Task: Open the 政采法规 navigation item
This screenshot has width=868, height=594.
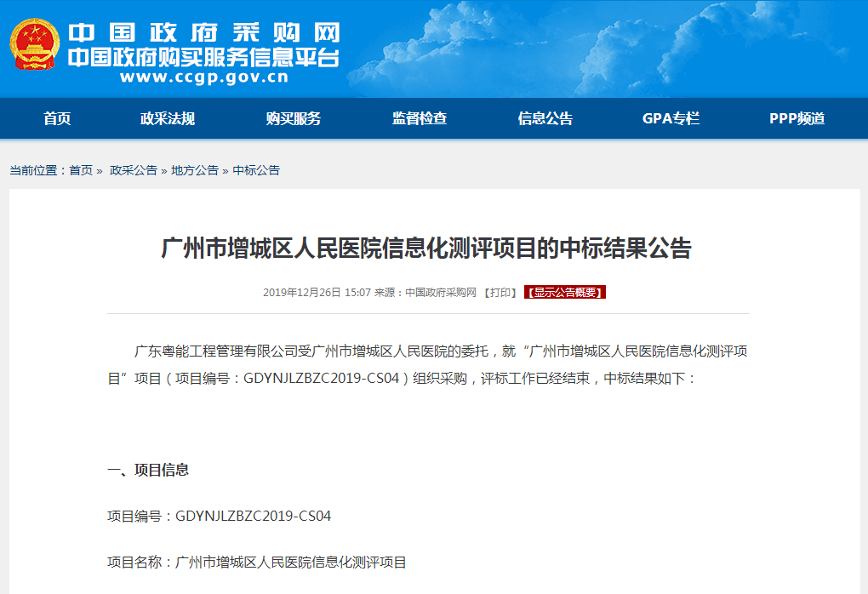Action: tap(167, 118)
